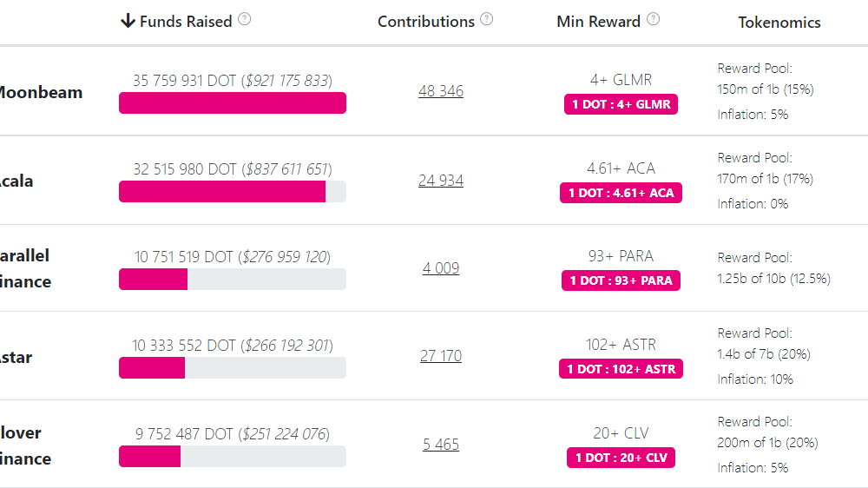The image size is (868, 488).
Task: Sort by Funds Raised column header
Action: (x=186, y=22)
